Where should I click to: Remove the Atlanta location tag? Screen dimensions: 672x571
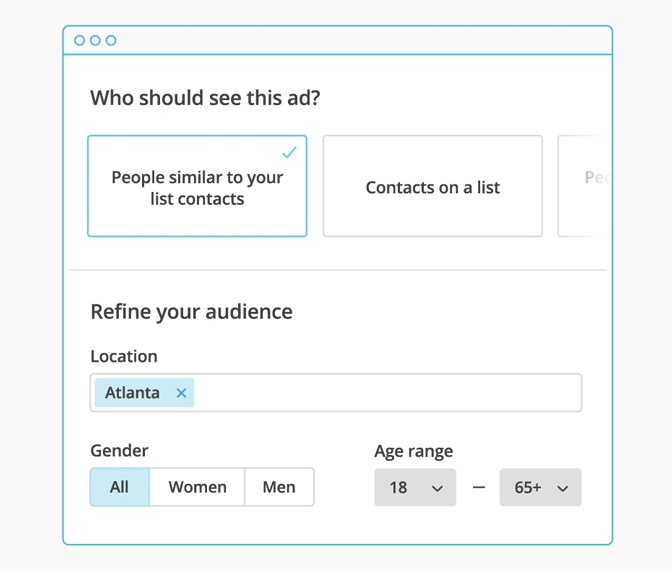pyautogui.click(x=181, y=393)
